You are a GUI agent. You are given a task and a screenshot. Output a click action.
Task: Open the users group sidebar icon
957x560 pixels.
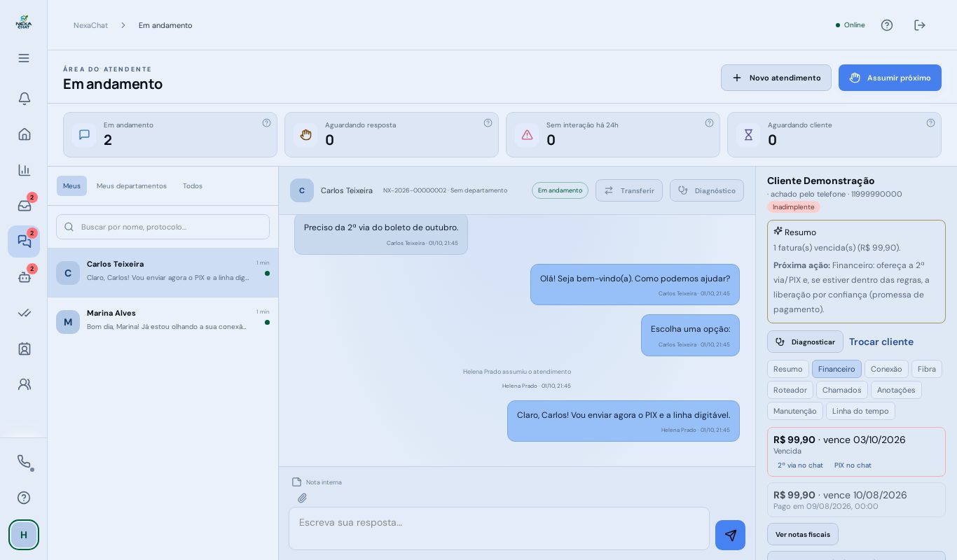[x=24, y=384]
